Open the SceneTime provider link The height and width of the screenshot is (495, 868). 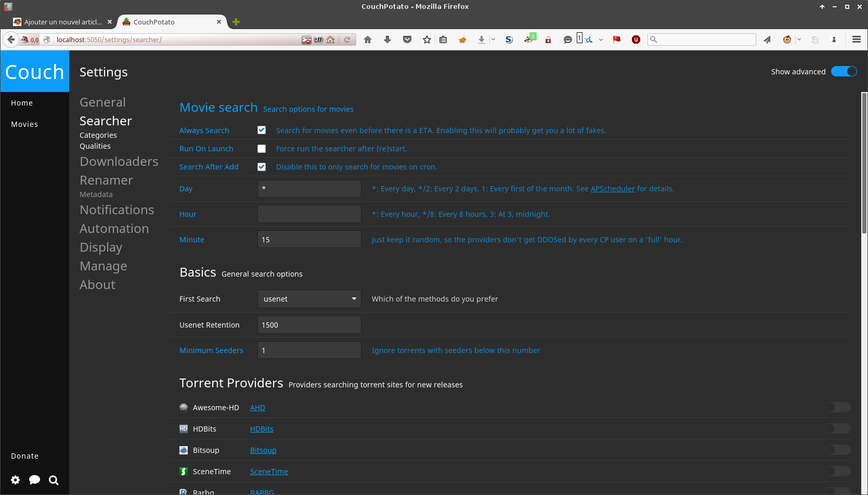(269, 472)
